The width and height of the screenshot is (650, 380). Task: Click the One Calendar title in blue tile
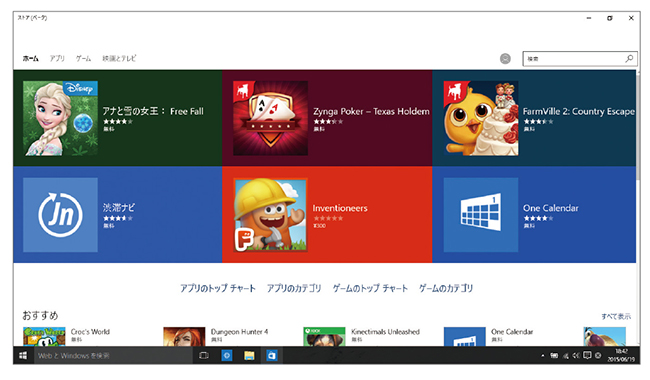pyautogui.click(x=551, y=208)
